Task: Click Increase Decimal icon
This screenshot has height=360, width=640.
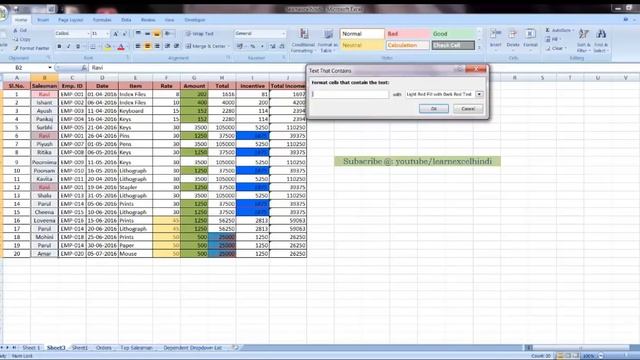Action: click(273, 47)
